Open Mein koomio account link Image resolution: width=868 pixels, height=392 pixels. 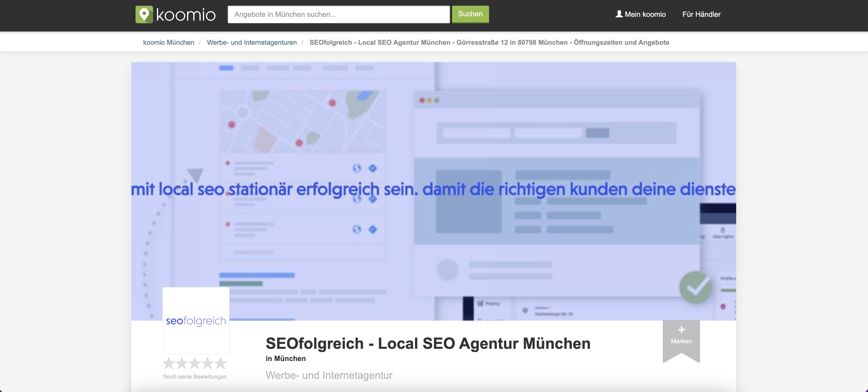coord(641,14)
